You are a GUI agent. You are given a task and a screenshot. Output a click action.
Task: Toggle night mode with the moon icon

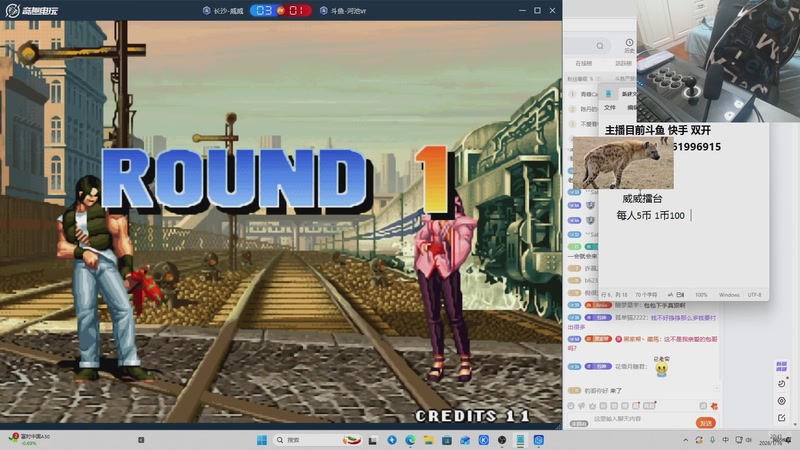tap(781, 384)
